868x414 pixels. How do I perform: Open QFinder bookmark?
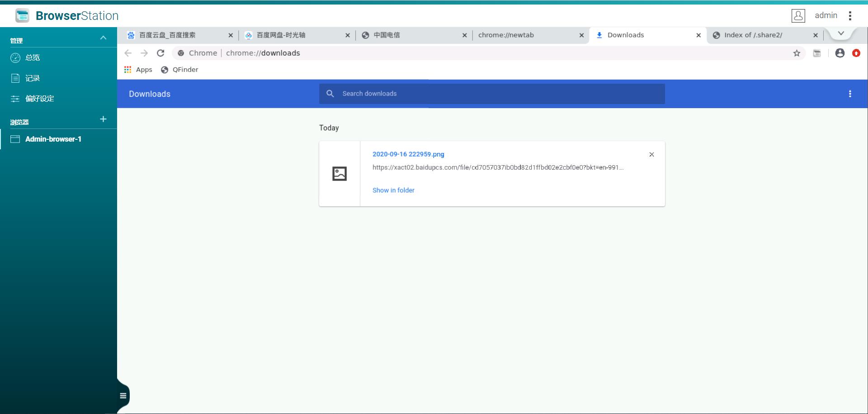(179, 70)
